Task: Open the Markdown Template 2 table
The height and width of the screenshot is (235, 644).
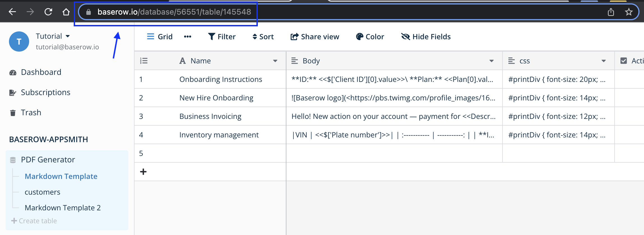Action: coord(62,208)
